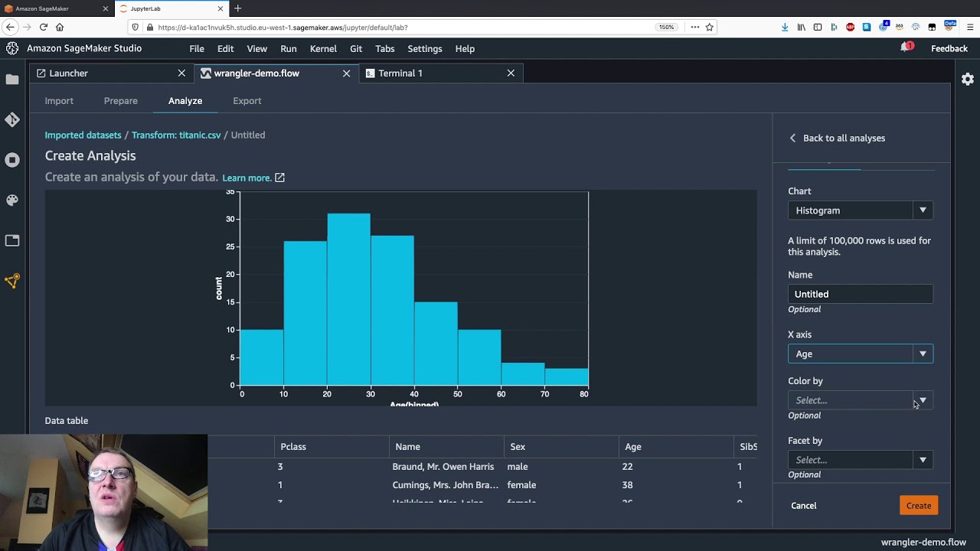This screenshot has width=980, height=551.
Task: Open the notifications bell icon
Action: 906,47
